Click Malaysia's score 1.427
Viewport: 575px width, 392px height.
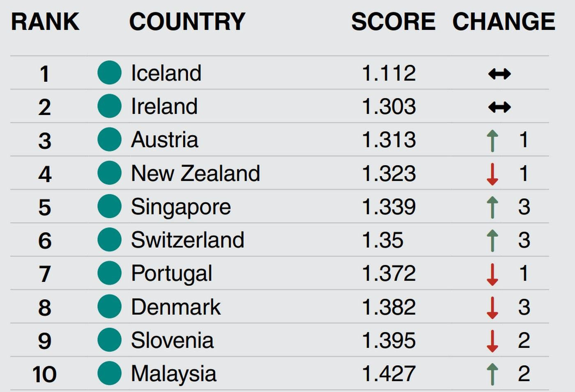point(389,374)
